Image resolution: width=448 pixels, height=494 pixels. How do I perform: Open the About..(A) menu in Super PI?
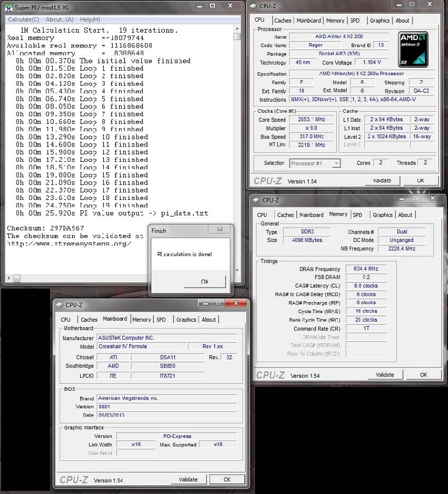60,20
